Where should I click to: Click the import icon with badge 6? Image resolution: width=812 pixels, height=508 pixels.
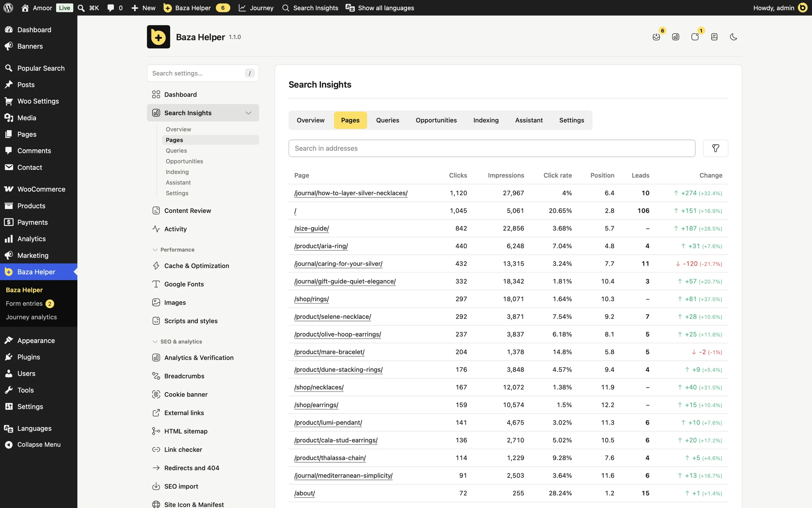pos(656,37)
